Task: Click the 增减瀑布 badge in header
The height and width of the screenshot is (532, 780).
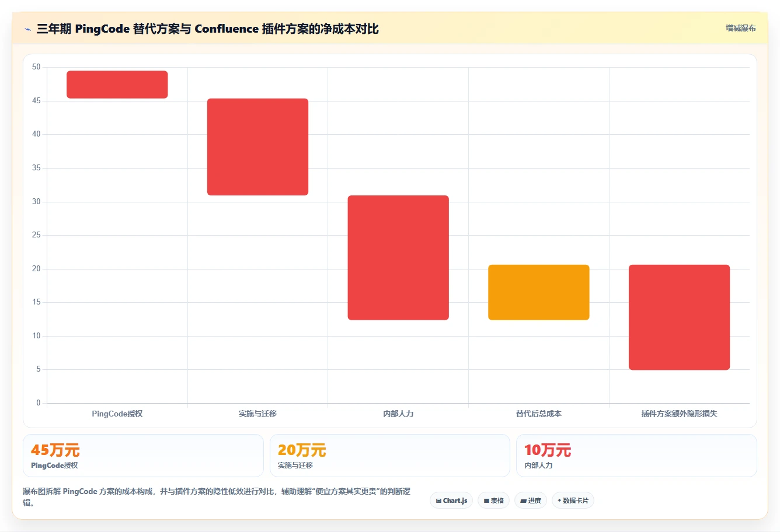Action: (x=740, y=28)
